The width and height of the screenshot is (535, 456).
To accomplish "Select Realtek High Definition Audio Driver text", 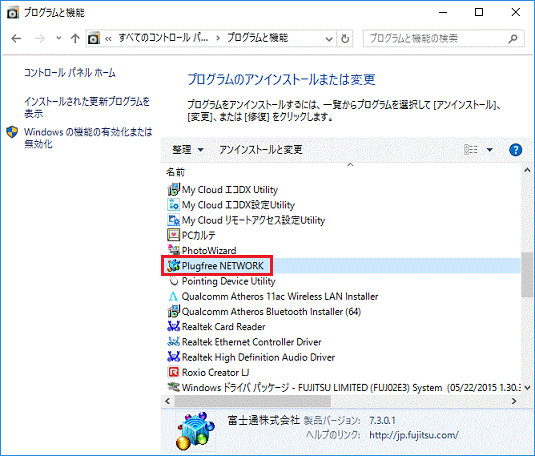I will 258,357.
